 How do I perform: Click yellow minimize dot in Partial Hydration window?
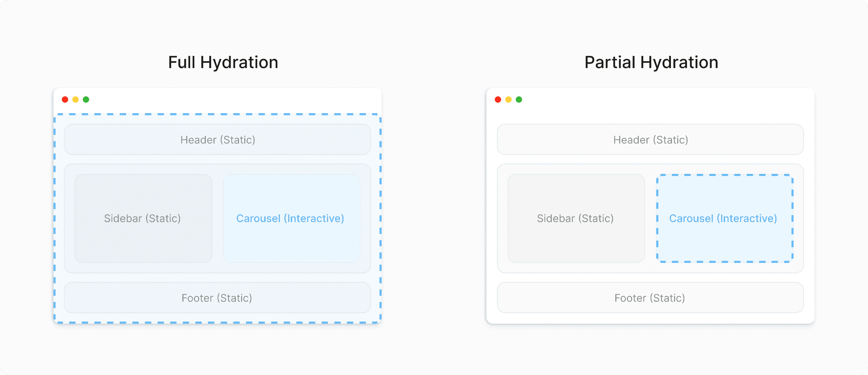point(508,100)
